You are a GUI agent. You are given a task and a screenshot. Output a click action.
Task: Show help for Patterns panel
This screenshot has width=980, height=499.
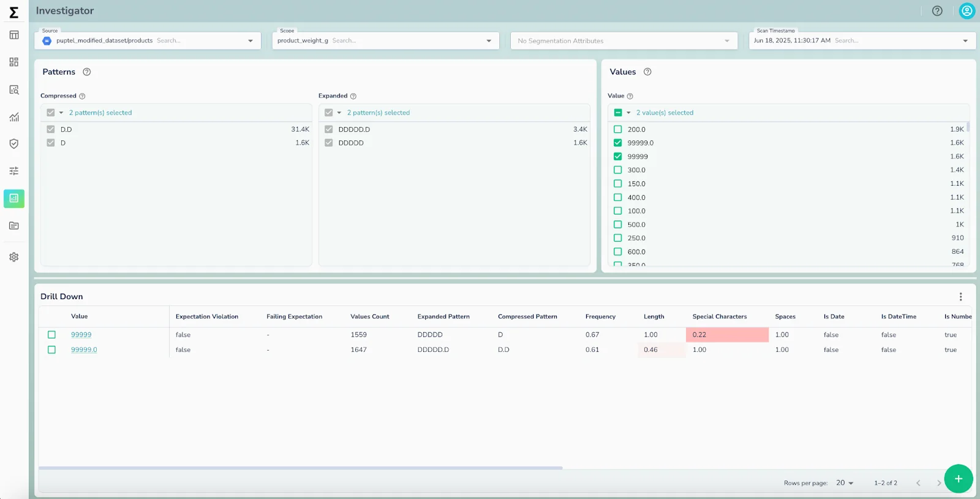[x=87, y=72]
